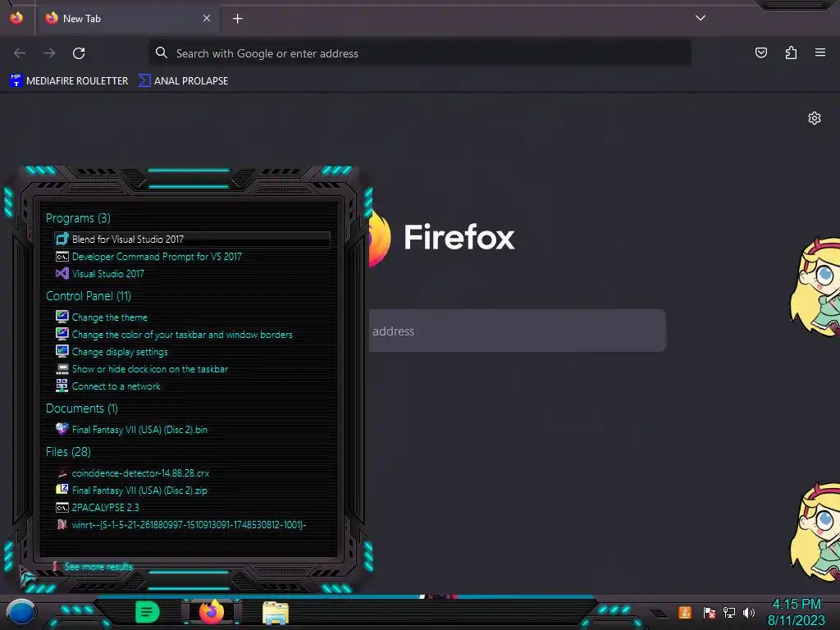Expand the Programs (3) results heading
This screenshot has width=840, height=630.
(x=78, y=218)
